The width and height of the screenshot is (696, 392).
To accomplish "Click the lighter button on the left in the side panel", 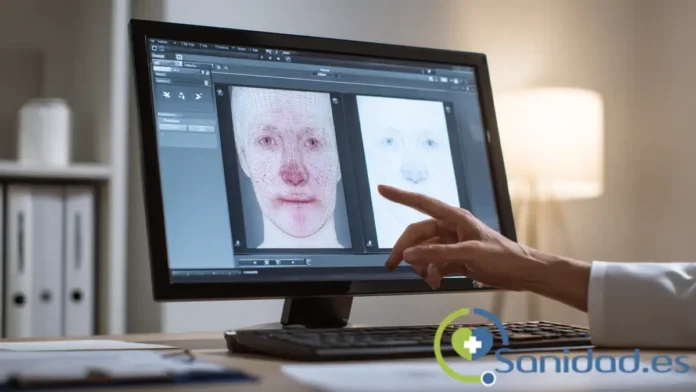I will point(173,127).
